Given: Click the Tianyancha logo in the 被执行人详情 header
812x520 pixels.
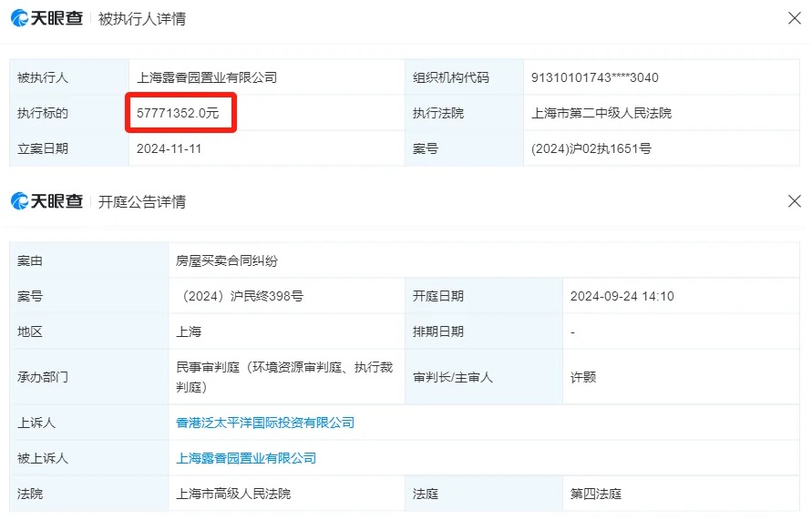Looking at the screenshot, I should tap(47, 18).
